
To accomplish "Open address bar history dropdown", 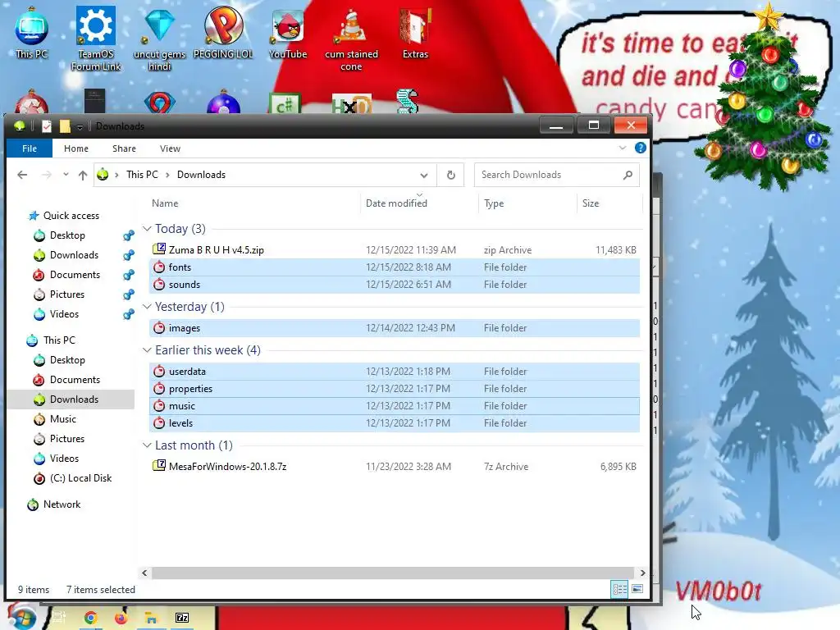I will pos(424,176).
